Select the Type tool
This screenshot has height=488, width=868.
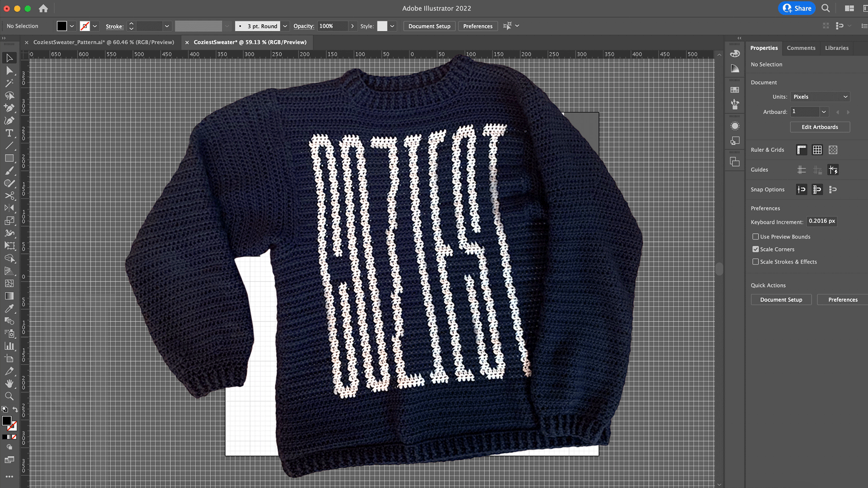tap(9, 133)
